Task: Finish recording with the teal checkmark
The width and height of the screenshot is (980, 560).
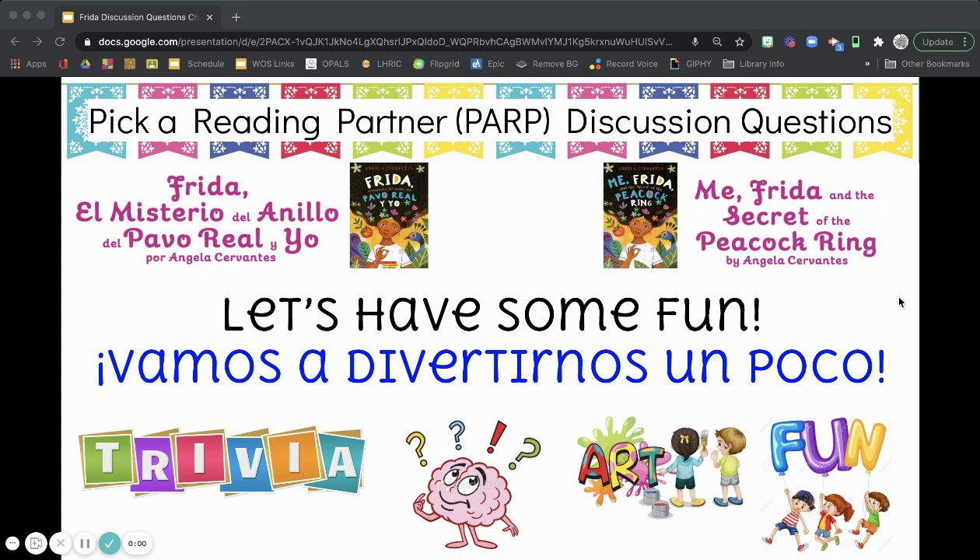Action: [x=110, y=544]
